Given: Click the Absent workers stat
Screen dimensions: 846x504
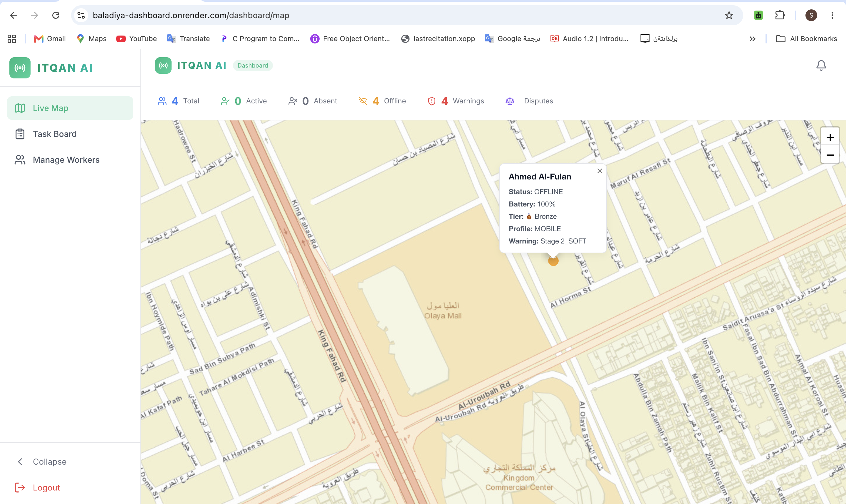Looking at the screenshot, I should coord(313,101).
